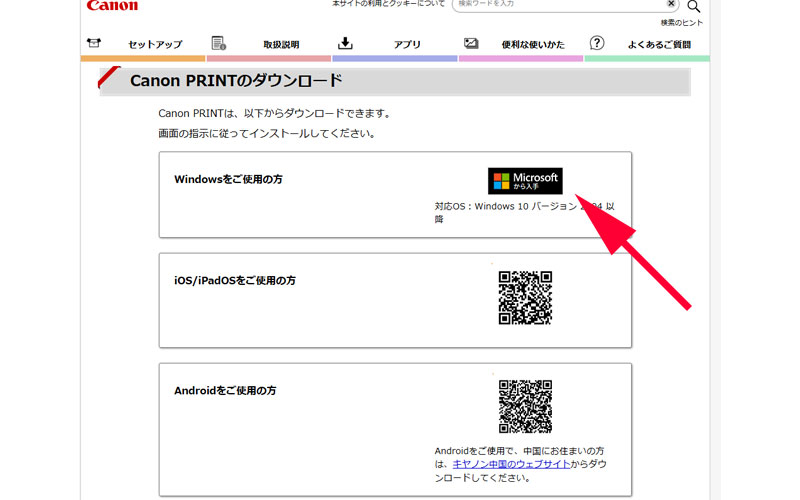The width and height of the screenshot is (800, 500).
Task: Switch to the アプリ tab
Action: [407, 45]
